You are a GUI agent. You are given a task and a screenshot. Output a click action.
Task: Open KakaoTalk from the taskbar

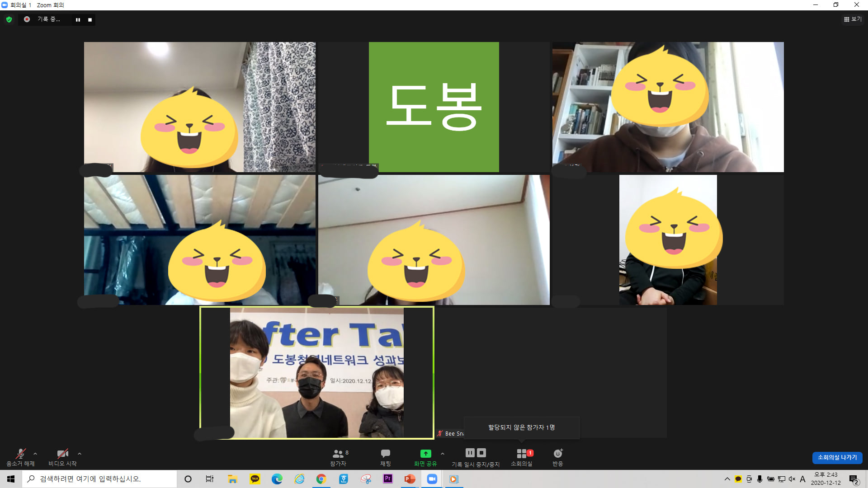coord(255,479)
